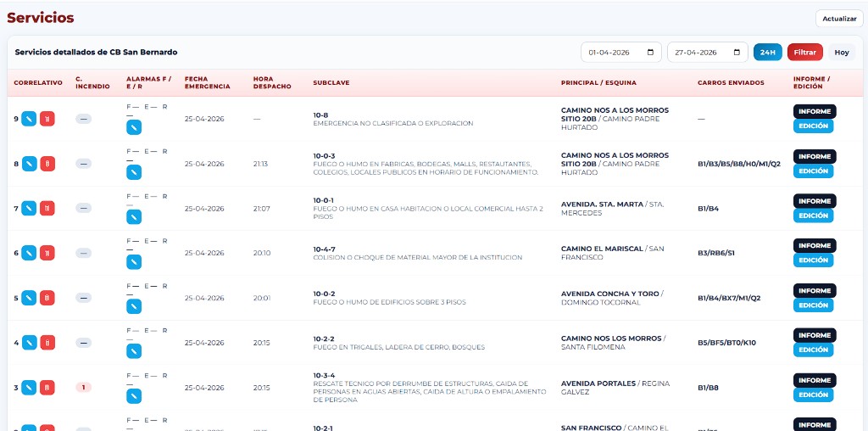Open EDICIÓN for service 5 Concha y Toro
868x431 pixels.
click(x=813, y=305)
